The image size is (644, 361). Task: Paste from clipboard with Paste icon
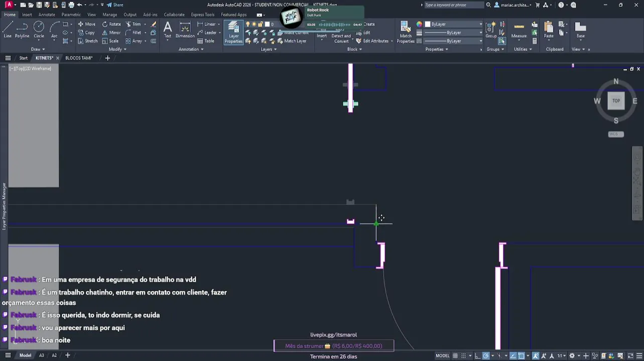click(549, 30)
